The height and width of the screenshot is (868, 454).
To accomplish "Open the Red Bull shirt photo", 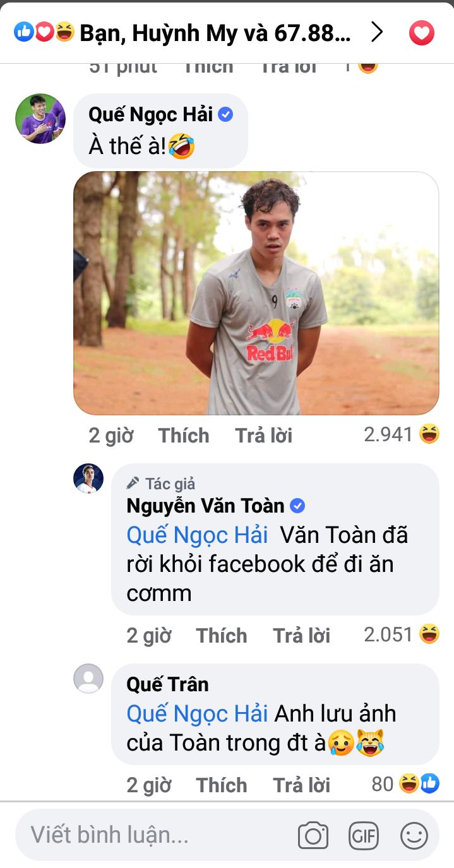I will click(256, 294).
